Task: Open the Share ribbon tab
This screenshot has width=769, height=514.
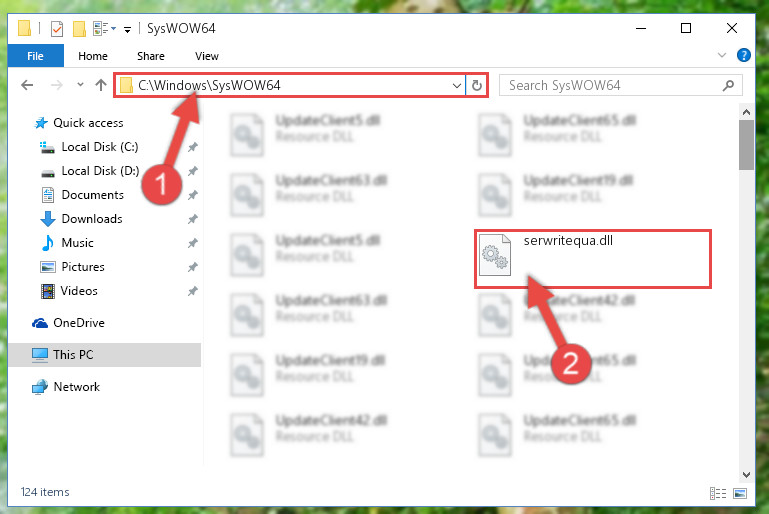Action: click(151, 56)
